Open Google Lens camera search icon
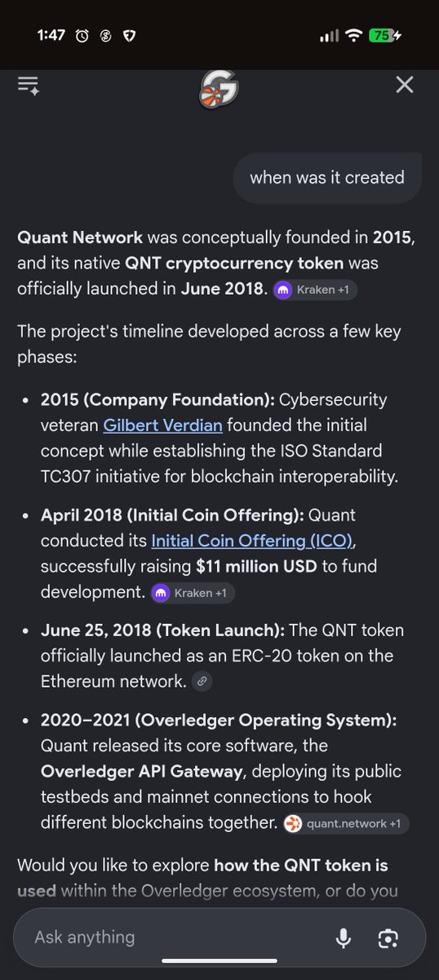The width and height of the screenshot is (439, 980). (x=388, y=938)
